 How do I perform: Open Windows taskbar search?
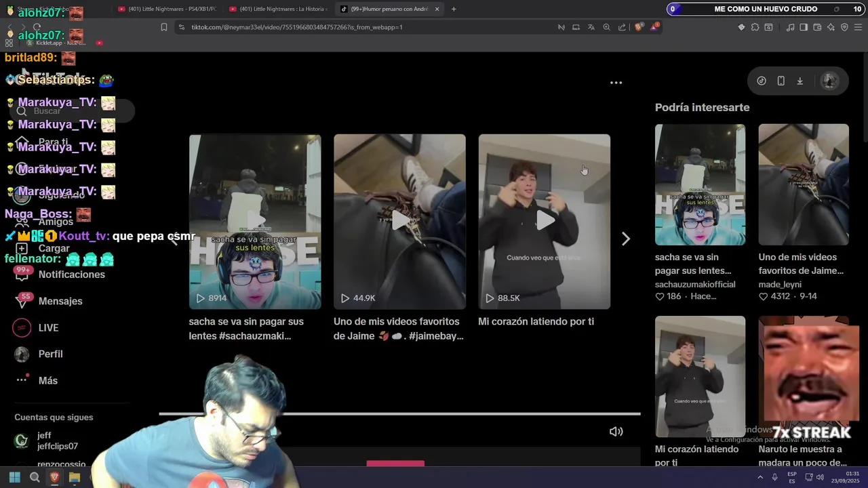(35, 477)
